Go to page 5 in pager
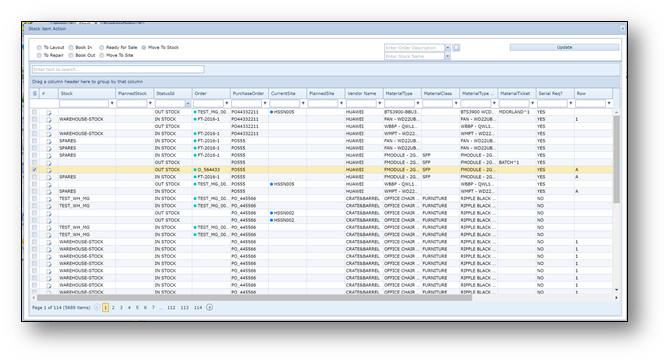This screenshot has width=670, height=364. pos(137,308)
